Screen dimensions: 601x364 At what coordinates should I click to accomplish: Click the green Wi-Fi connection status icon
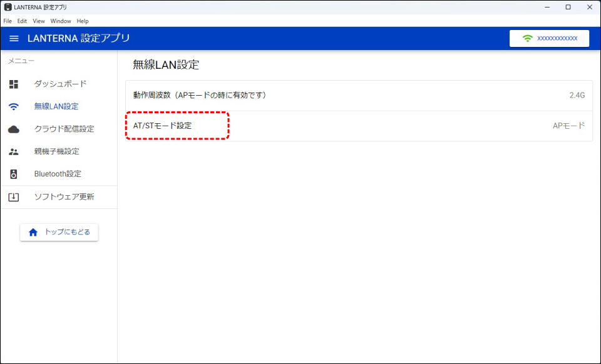click(527, 38)
